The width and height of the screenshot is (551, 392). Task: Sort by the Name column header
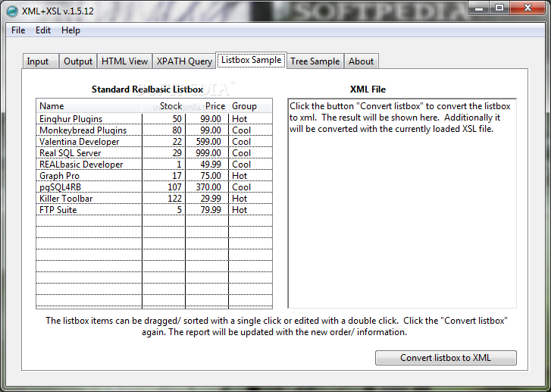[x=89, y=106]
